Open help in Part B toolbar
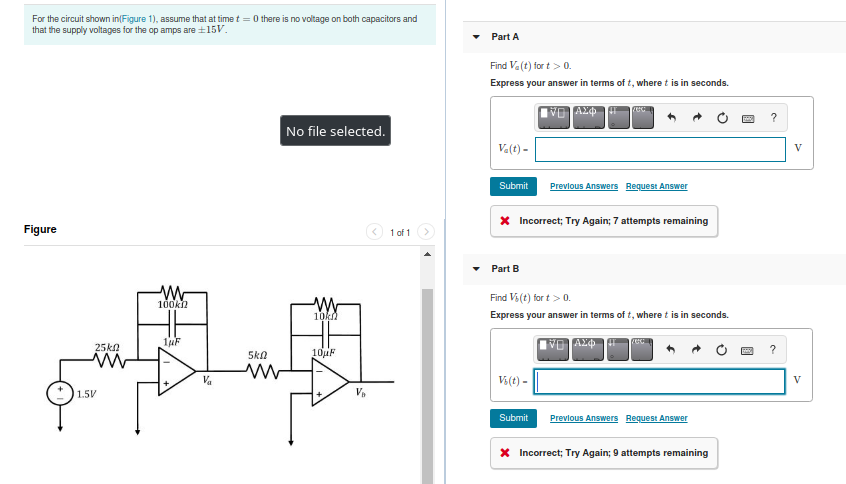The width and height of the screenshot is (846, 484). 773,349
